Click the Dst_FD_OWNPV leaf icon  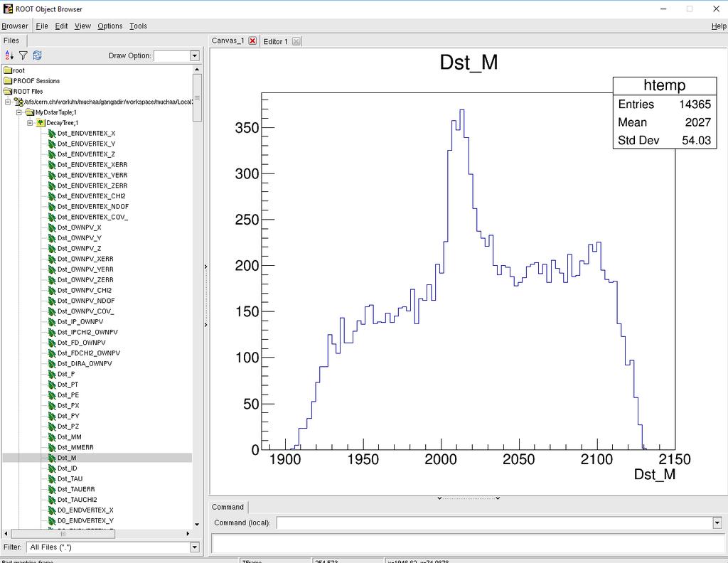tap(52, 343)
